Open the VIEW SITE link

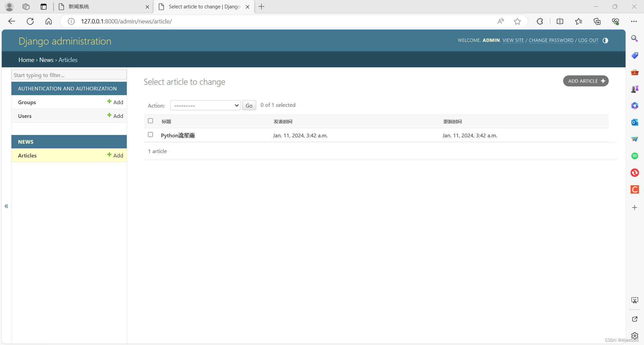click(513, 40)
